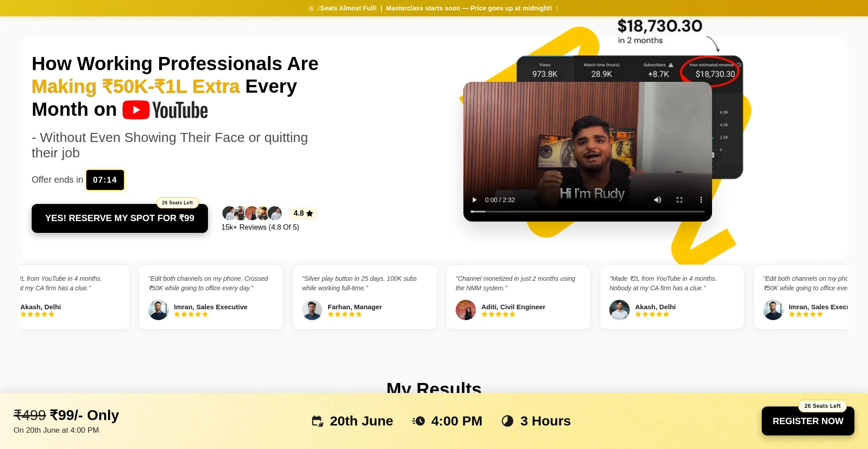868x449 pixels.
Task: Click the "+8.7K" Subscribers stat
Action: [658, 74]
